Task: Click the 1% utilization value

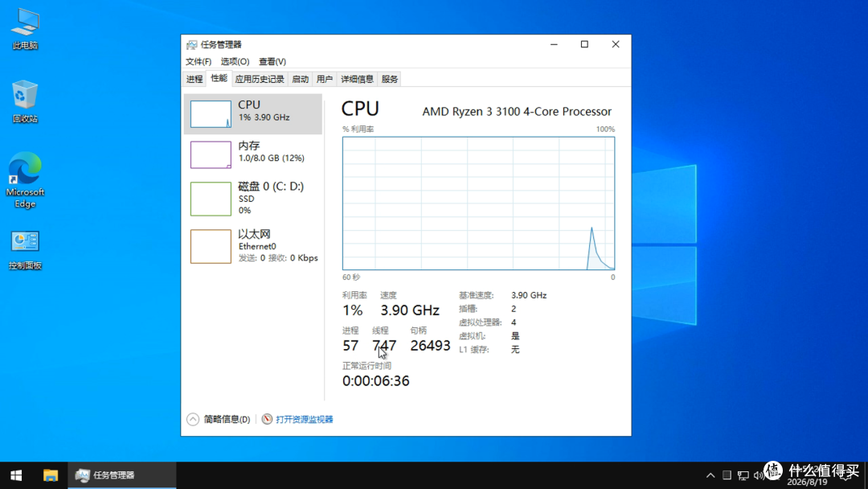Action: coord(353,310)
